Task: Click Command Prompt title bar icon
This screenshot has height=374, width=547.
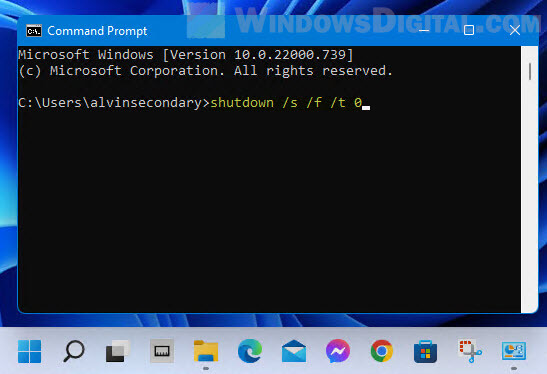Action: point(34,31)
